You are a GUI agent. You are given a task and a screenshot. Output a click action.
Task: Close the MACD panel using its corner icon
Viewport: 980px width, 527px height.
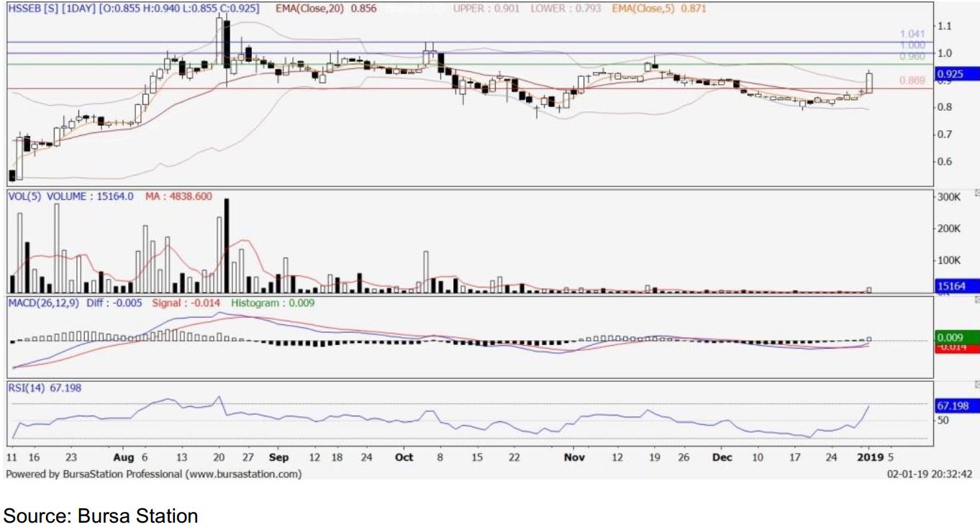coord(976,299)
